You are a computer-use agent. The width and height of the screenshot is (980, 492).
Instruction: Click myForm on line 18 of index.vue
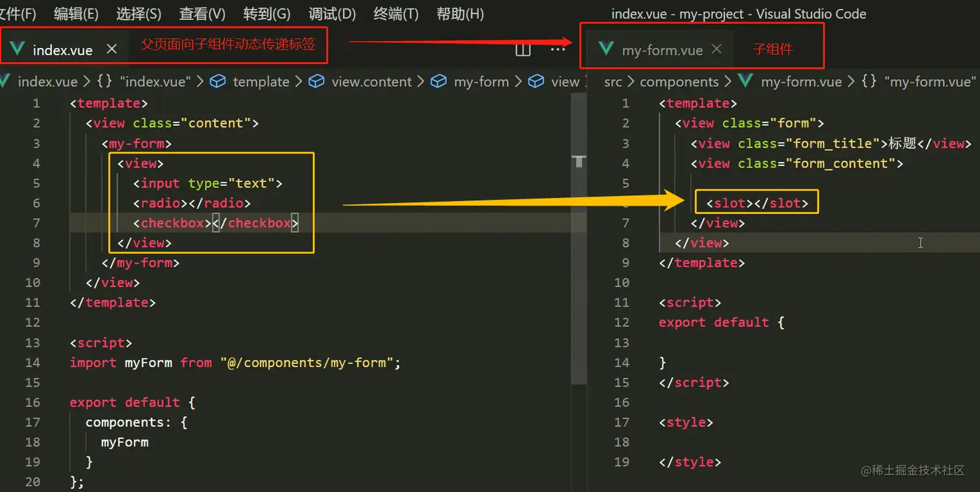pyautogui.click(x=124, y=443)
